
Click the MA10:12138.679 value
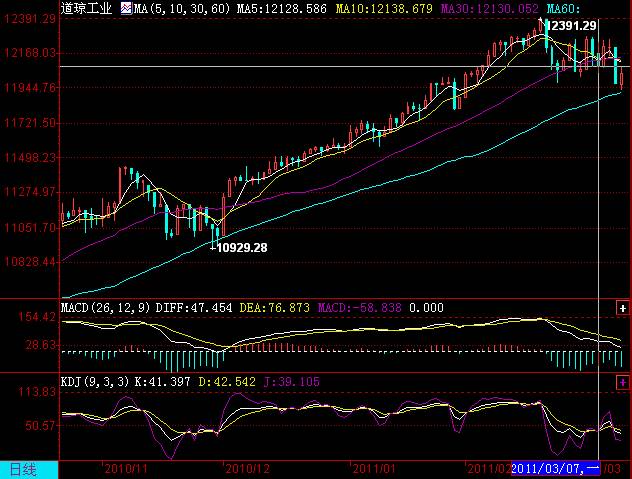click(384, 8)
